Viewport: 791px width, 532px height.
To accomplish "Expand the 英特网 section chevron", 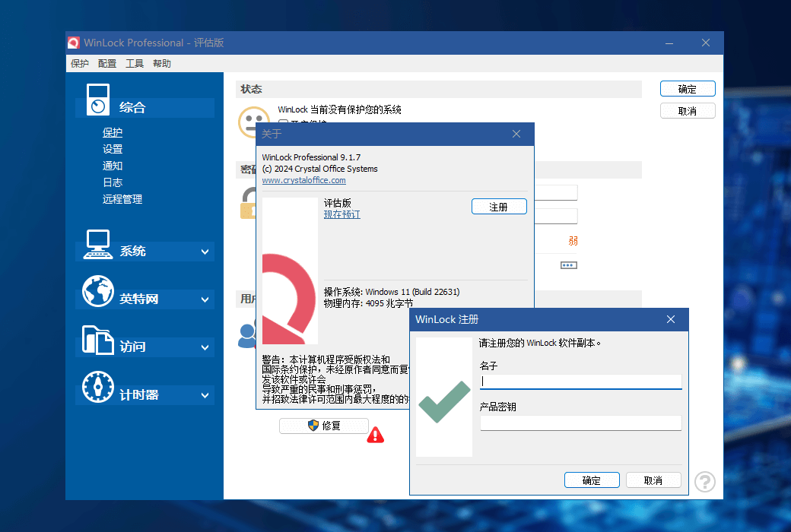I will coord(205,299).
